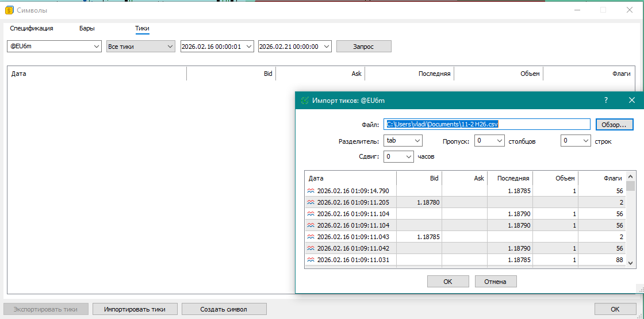This screenshot has width=644, height=319.
Task: Click the import preview scrollbar thumb
Action: click(x=630, y=186)
